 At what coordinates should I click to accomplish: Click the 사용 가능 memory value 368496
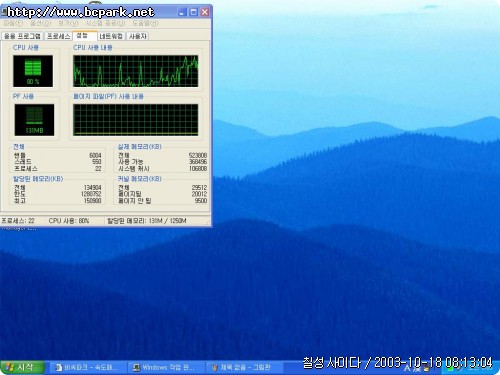[x=198, y=162]
